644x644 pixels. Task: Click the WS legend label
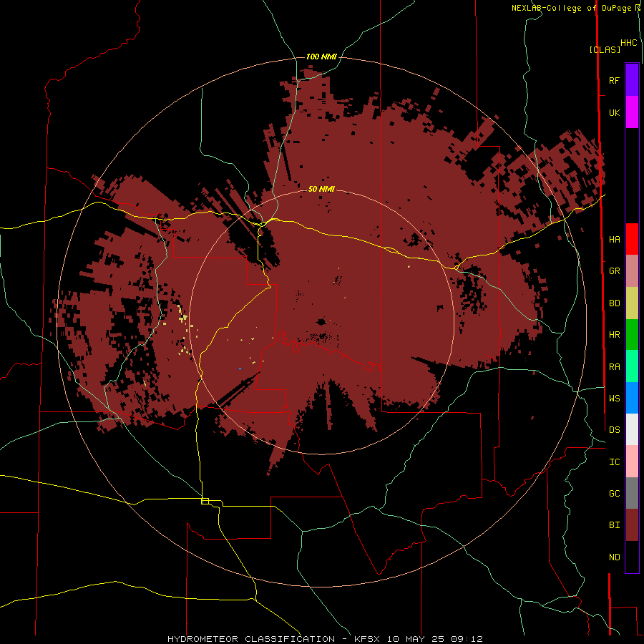(x=614, y=398)
